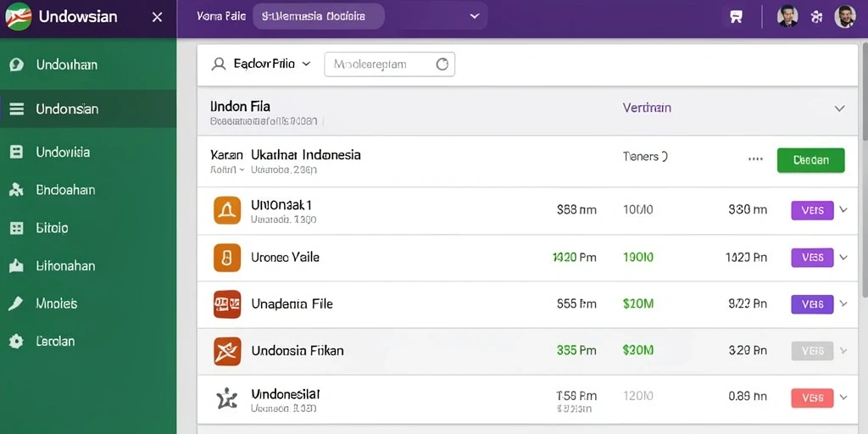Close the Undowsian sidebar with the X
The image size is (868, 434).
point(157,17)
